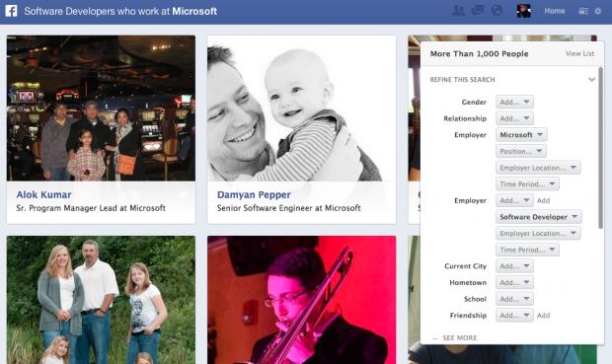The width and height of the screenshot is (612, 364).
Task: Click the search bar query text
Action: (x=120, y=11)
